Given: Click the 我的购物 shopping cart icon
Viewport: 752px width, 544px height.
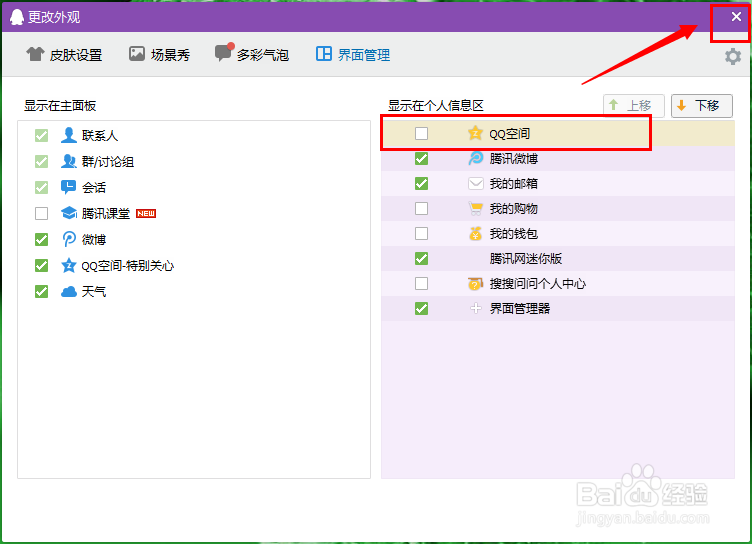Looking at the screenshot, I should click(x=475, y=208).
